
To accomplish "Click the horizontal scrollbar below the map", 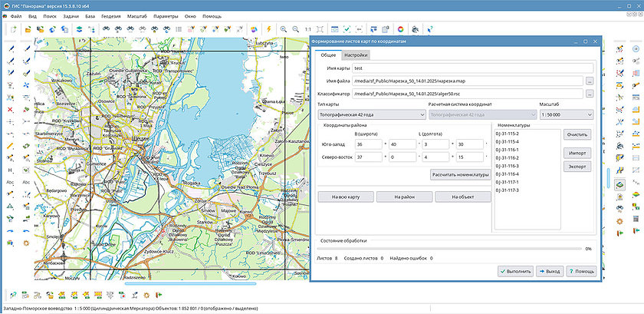I will click(x=192, y=283).
